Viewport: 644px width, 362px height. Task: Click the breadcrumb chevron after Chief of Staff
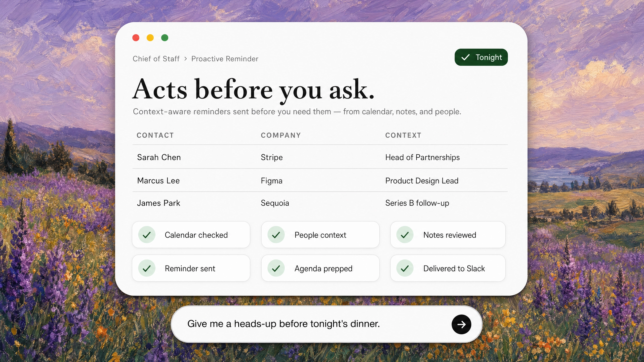186,59
